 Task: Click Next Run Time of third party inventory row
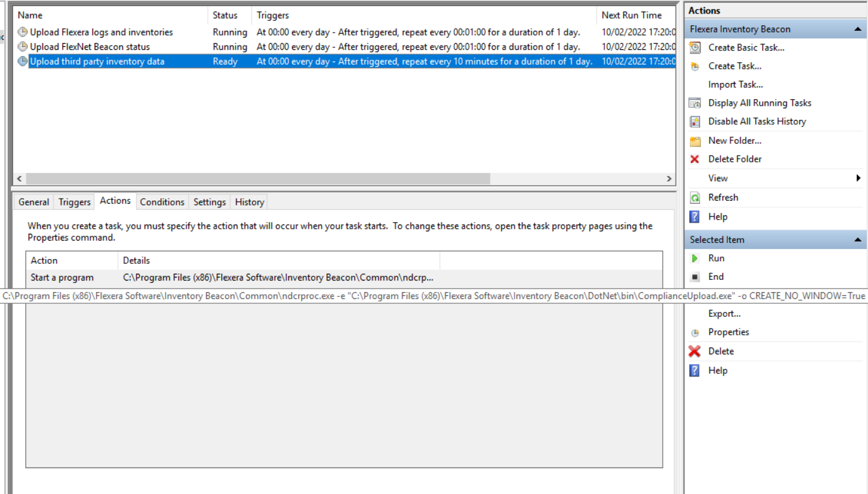coord(638,62)
